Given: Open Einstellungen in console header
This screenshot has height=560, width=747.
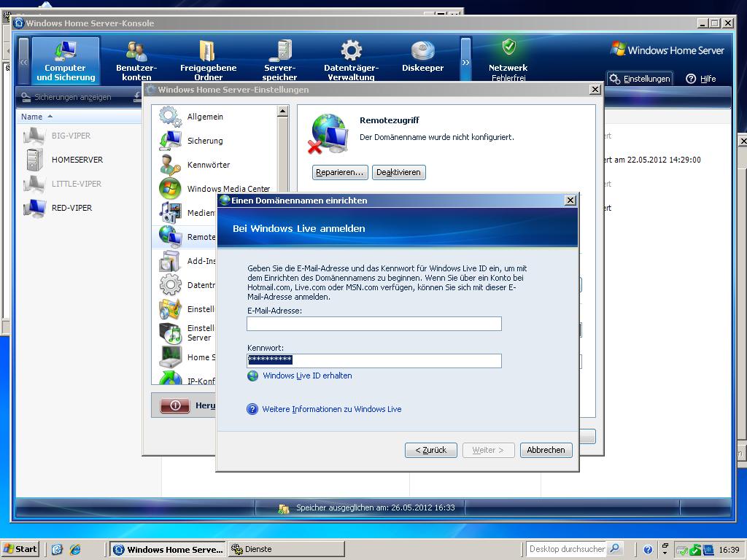Looking at the screenshot, I should (640, 79).
